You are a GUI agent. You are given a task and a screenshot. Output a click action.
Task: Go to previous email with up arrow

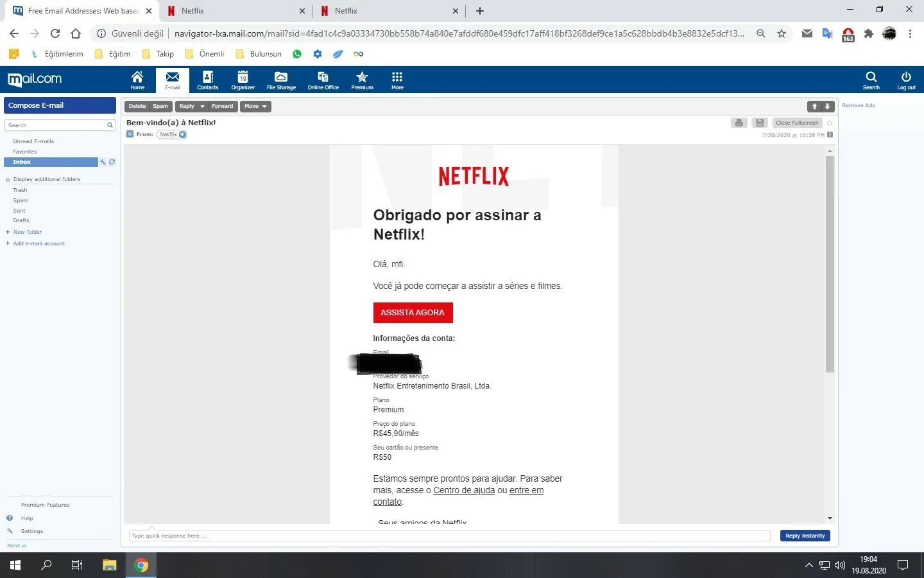[814, 107]
